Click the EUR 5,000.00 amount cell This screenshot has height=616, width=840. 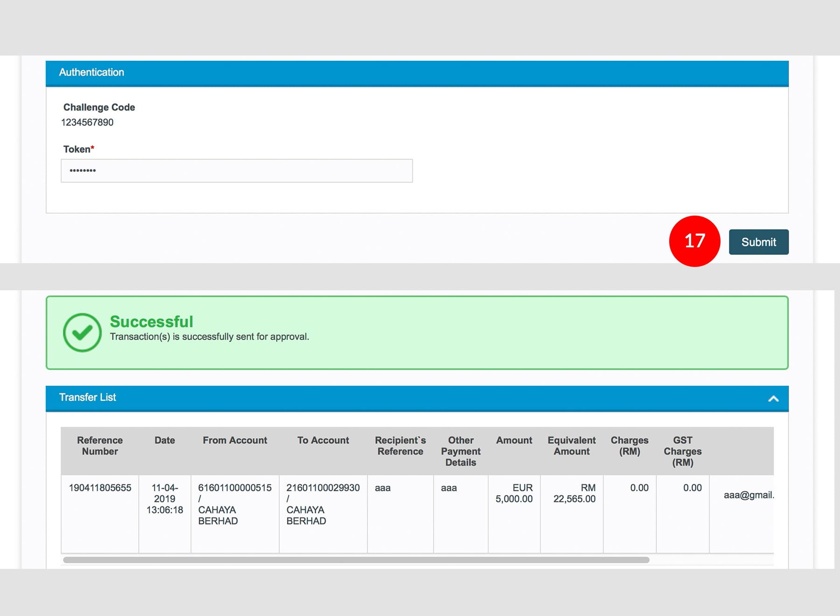(x=514, y=494)
